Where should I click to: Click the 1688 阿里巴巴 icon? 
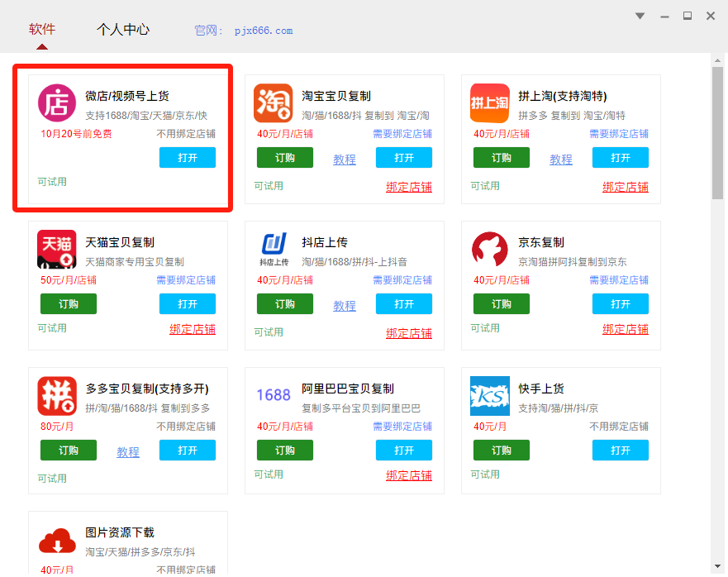(x=274, y=395)
